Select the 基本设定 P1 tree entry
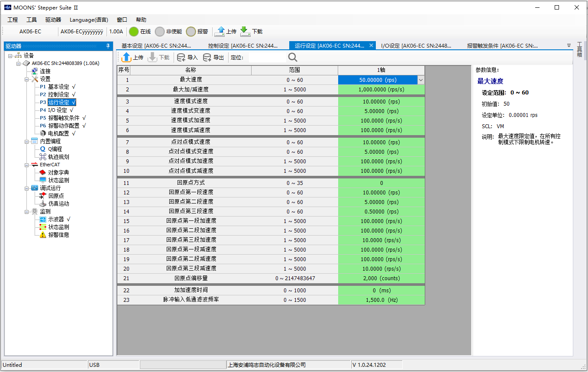 click(58, 87)
